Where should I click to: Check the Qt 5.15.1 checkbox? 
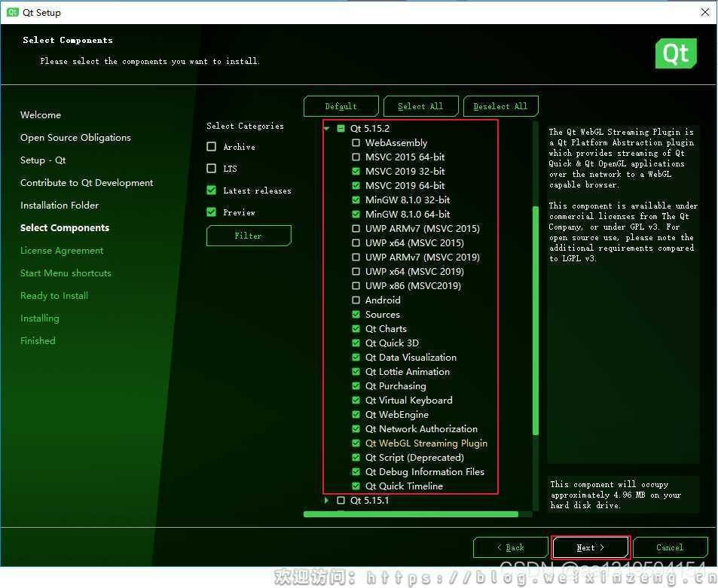341,500
